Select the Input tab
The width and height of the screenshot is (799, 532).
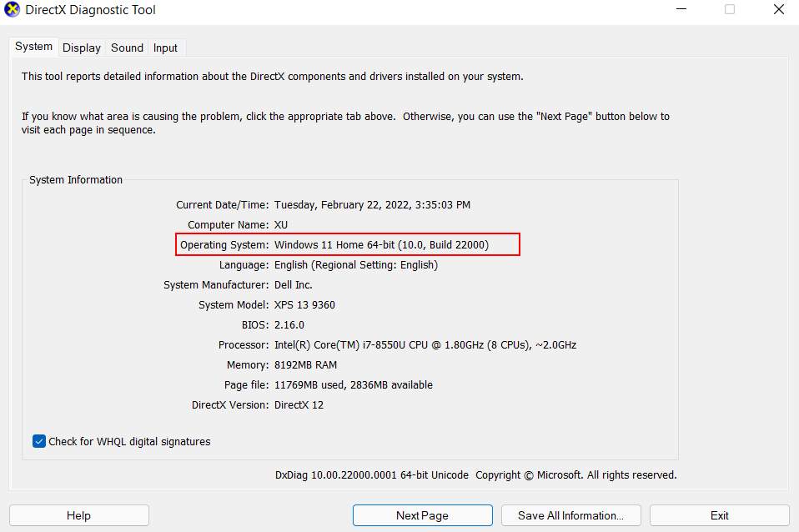click(165, 48)
